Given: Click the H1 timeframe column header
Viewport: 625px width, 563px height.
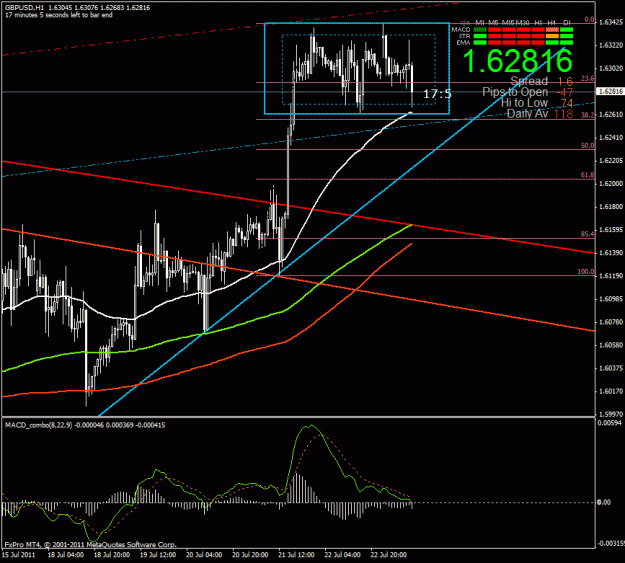Looking at the screenshot, I should 539,23.
